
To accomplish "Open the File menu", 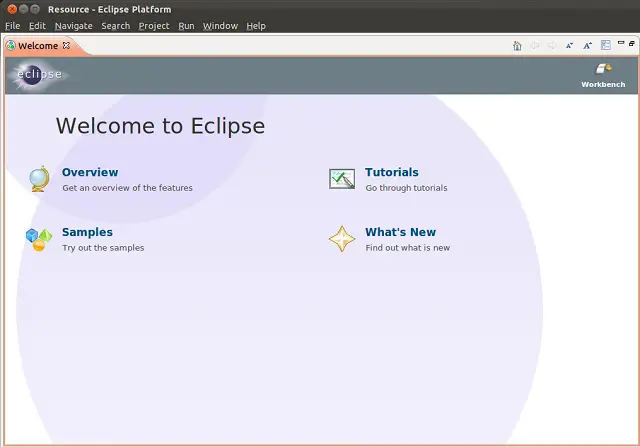I will 13,26.
